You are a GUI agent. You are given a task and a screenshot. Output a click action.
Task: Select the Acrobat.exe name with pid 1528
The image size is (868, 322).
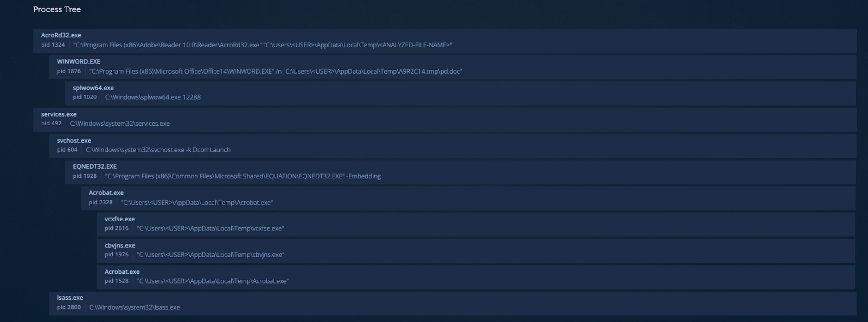pyautogui.click(x=122, y=272)
